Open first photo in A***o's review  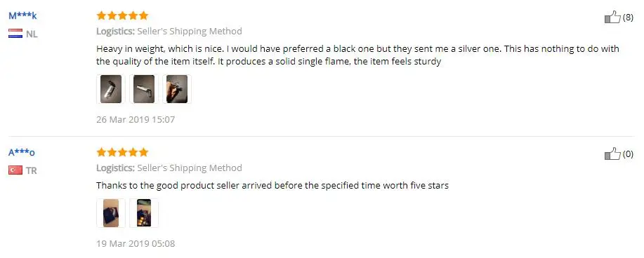tap(111, 213)
